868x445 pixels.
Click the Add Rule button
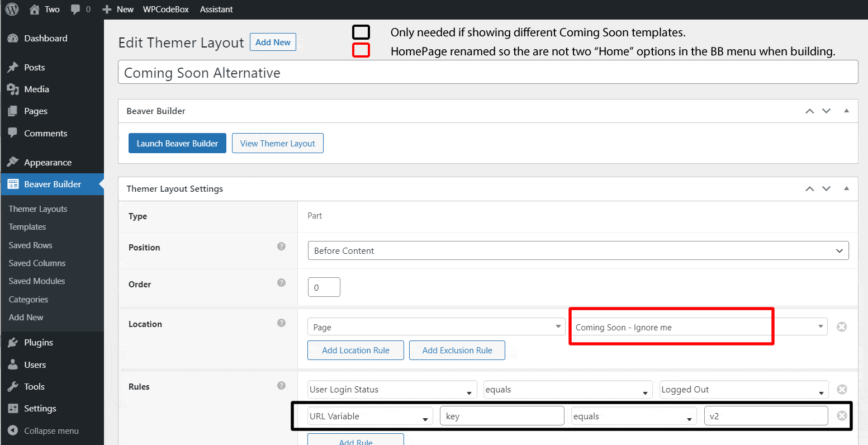click(x=355, y=440)
